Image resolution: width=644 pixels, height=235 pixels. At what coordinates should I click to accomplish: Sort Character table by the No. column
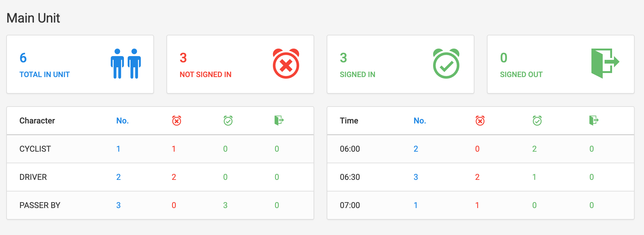(x=122, y=121)
